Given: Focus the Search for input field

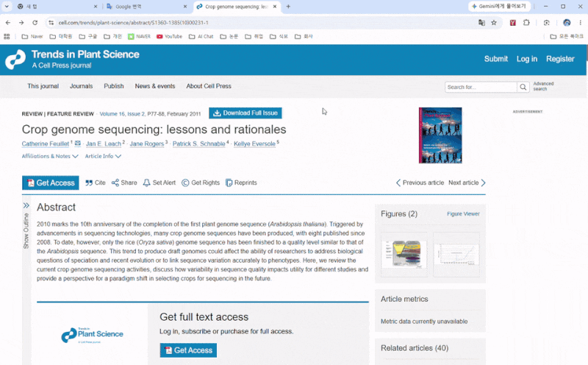Looking at the screenshot, I should 481,87.
